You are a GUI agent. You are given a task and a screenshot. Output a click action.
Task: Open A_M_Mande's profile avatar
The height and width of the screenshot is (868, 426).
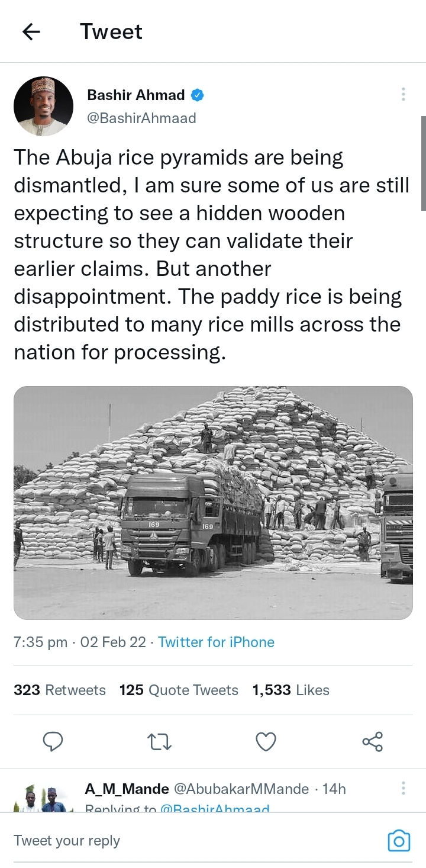click(43, 798)
